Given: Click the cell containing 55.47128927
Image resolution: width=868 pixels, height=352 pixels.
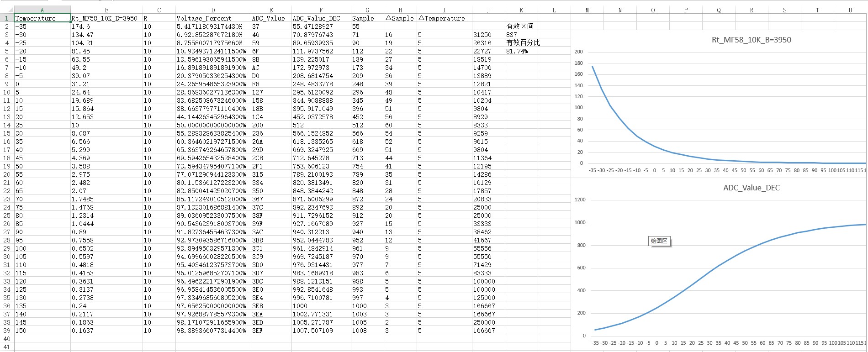Looking at the screenshot, I should [x=321, y=26].
